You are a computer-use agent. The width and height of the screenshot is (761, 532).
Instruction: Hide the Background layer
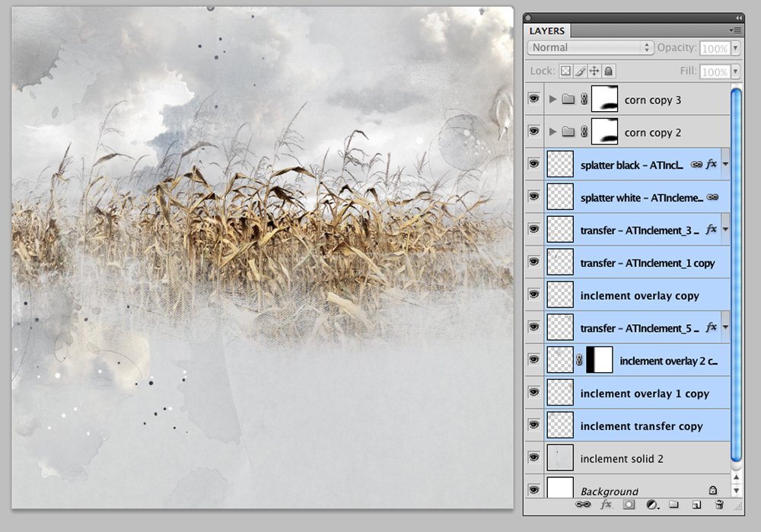pos(534,490)
